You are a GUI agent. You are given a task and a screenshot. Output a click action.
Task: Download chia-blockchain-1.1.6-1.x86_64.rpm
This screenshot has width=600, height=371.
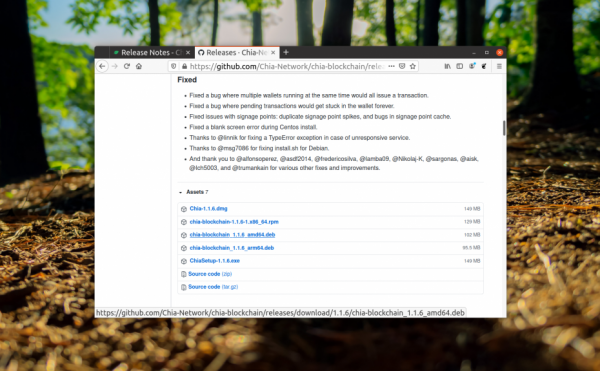[234, 222]
